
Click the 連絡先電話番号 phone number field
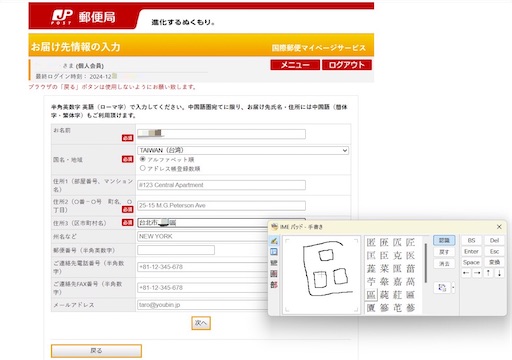[x=203, y=267]
